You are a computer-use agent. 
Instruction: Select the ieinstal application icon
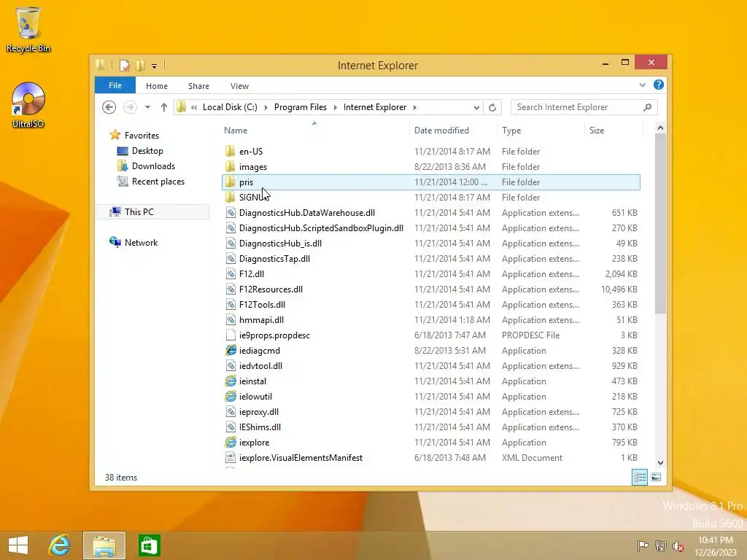[231, 381]
